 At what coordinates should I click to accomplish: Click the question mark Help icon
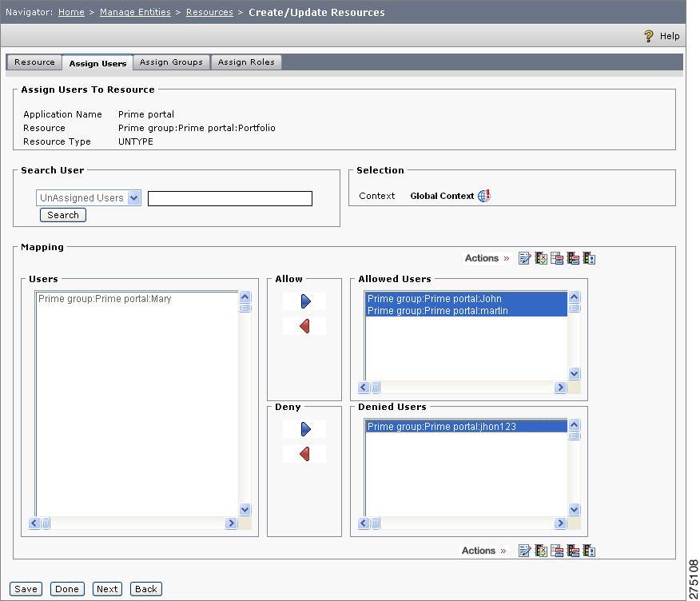coord(649,36)
